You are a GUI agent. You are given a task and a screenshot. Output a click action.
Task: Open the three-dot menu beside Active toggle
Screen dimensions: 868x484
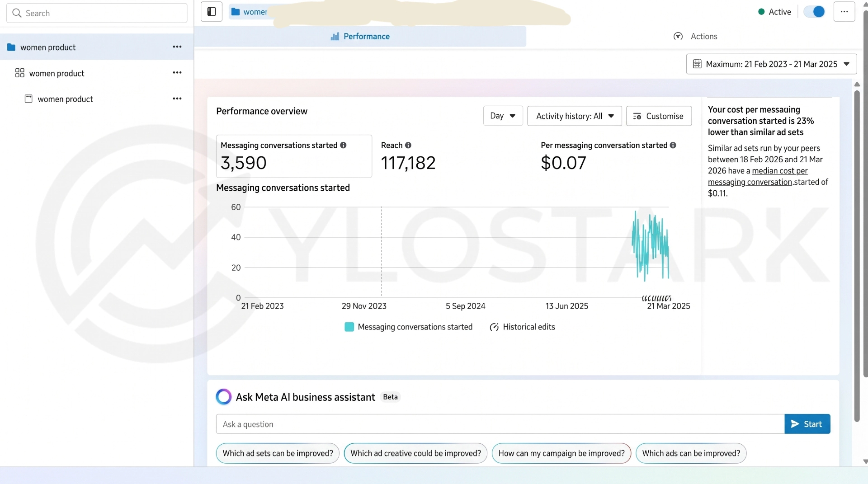tap(844, 12)
